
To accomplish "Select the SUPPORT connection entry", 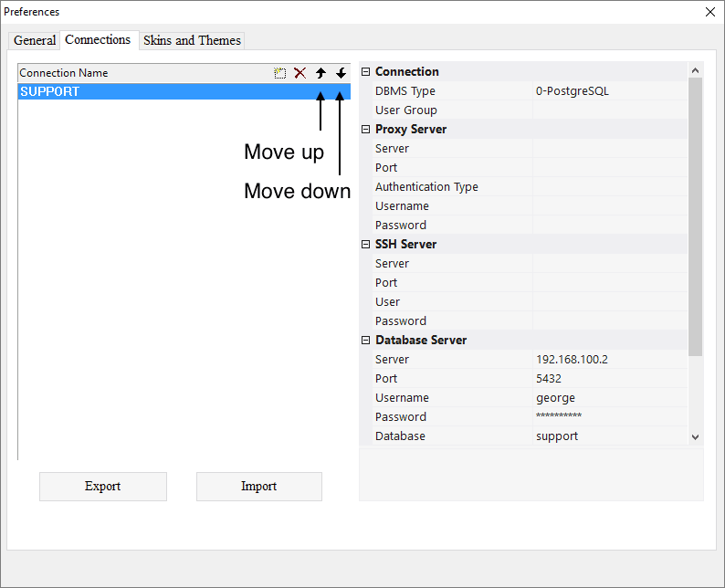I will (137, 91).
